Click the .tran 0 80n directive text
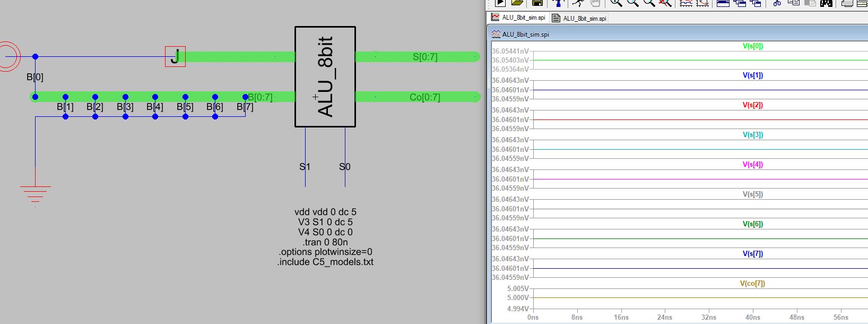Viewport: 868px width, 324px height. 325,242
